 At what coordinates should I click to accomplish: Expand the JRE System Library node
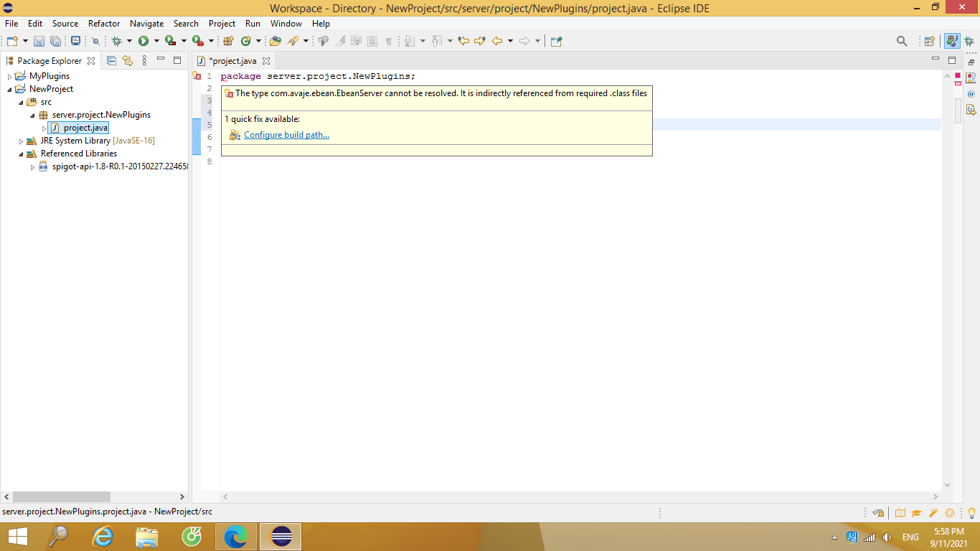[x=22, y=141]
